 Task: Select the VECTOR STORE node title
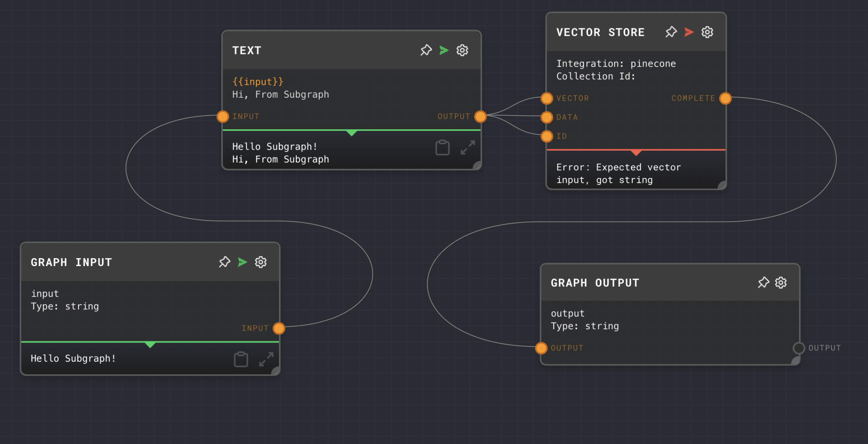[600, 32]
